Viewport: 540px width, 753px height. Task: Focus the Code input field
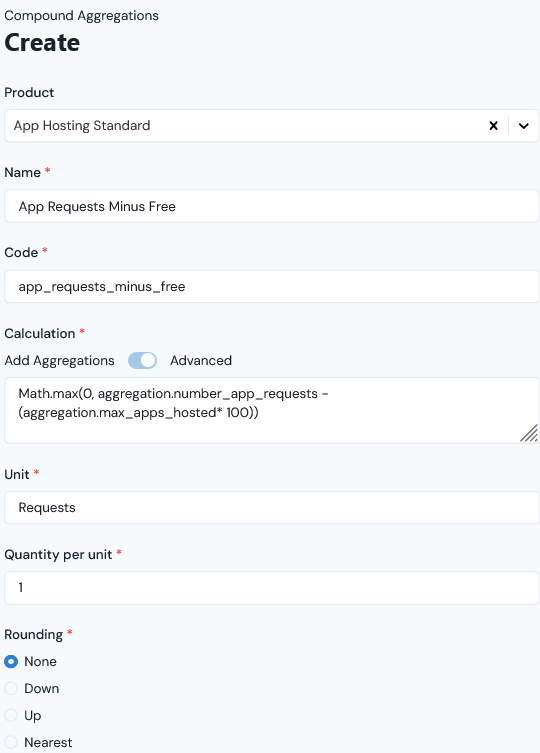coord(272,286)
